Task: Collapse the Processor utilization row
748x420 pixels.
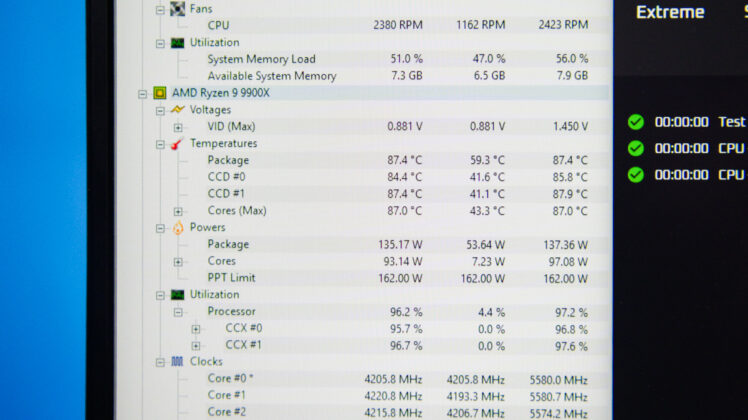Action: (178, 312)
